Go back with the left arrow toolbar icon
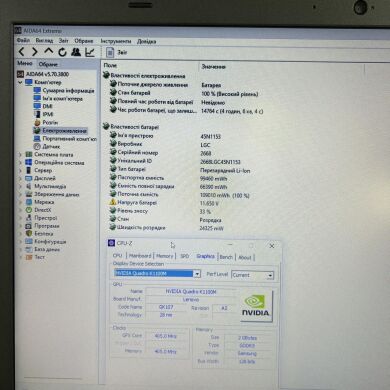Screen dimensions: 390x390 22,52
